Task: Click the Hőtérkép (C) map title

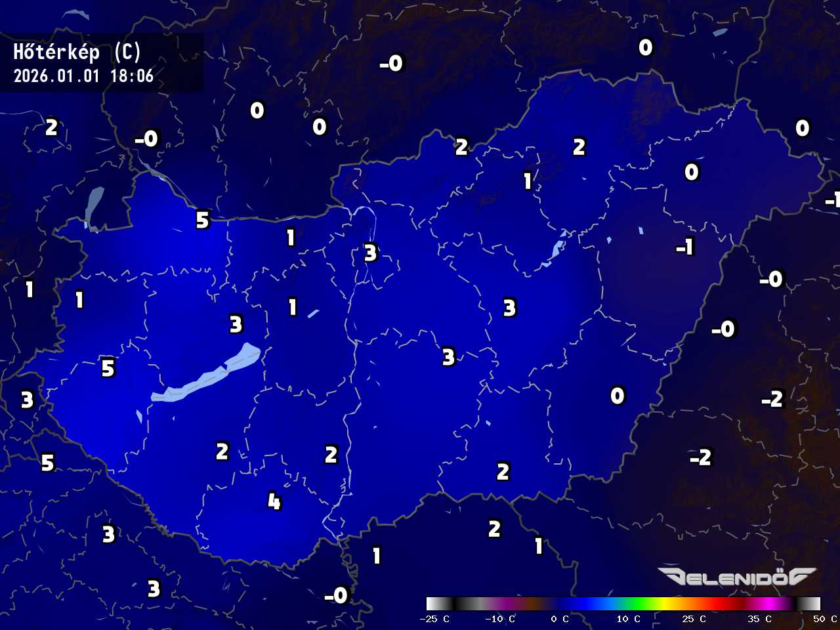Action: (77, 52)
